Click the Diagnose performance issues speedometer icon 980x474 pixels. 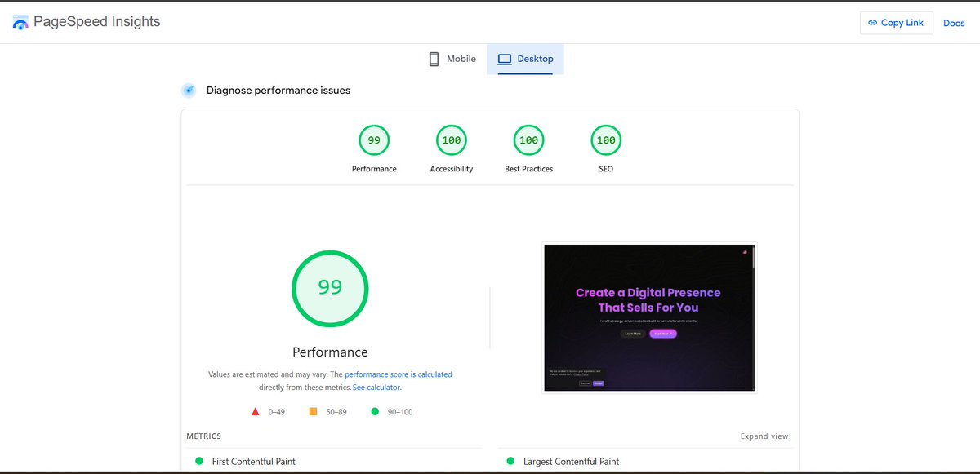point(189,90)
